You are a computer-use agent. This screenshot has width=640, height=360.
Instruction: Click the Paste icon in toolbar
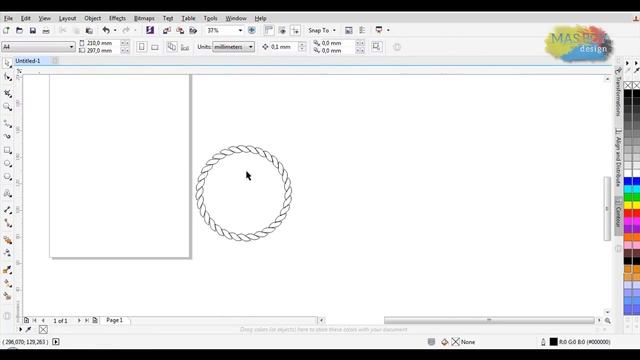pos(89,31)
